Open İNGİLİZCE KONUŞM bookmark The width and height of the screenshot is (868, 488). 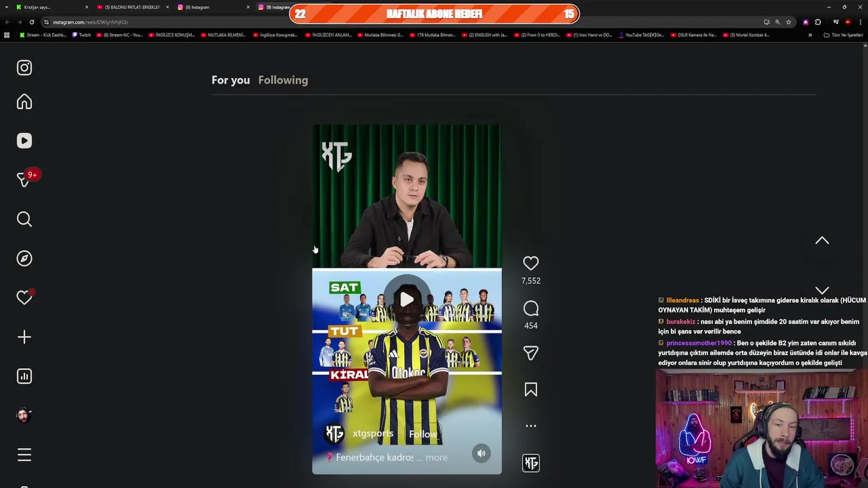click(172, 35)
